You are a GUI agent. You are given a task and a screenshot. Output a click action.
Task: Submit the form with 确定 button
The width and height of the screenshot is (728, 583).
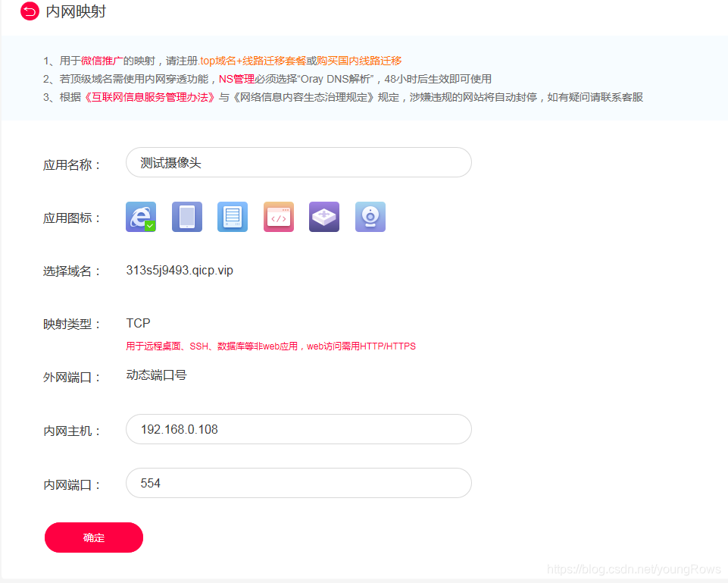94,538
